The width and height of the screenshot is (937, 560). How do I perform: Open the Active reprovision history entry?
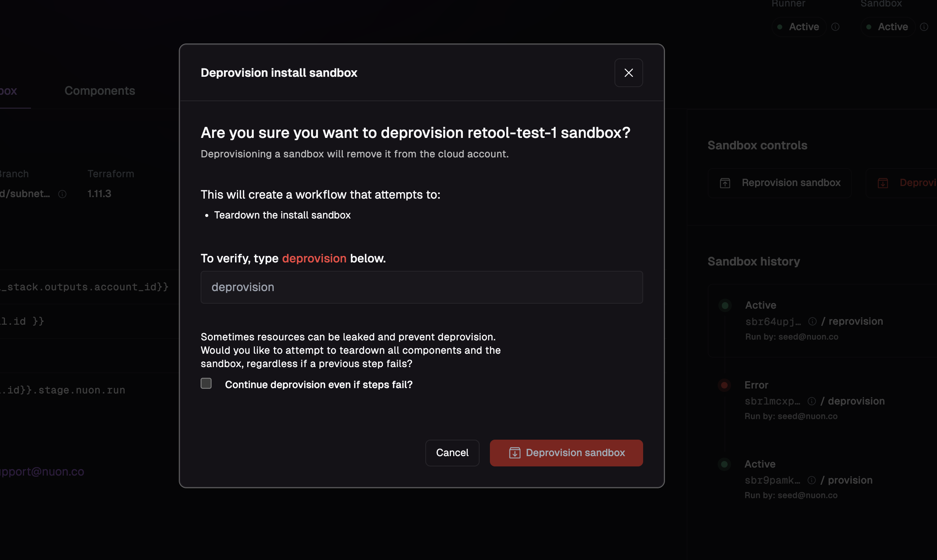click(822, 320)
